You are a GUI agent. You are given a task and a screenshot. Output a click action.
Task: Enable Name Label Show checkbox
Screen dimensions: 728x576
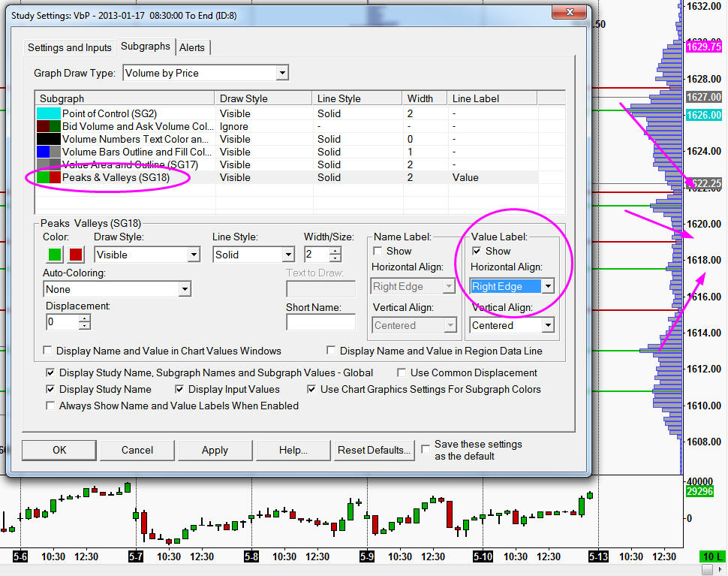(x=378, y=251)
